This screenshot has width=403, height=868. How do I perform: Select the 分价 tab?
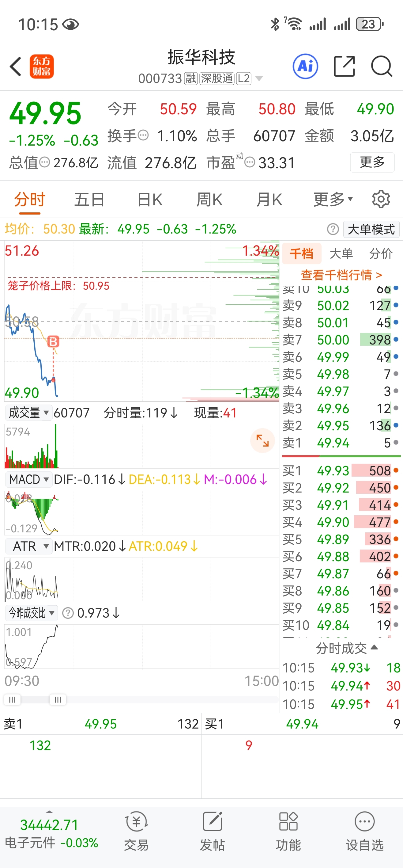point(381,253)
